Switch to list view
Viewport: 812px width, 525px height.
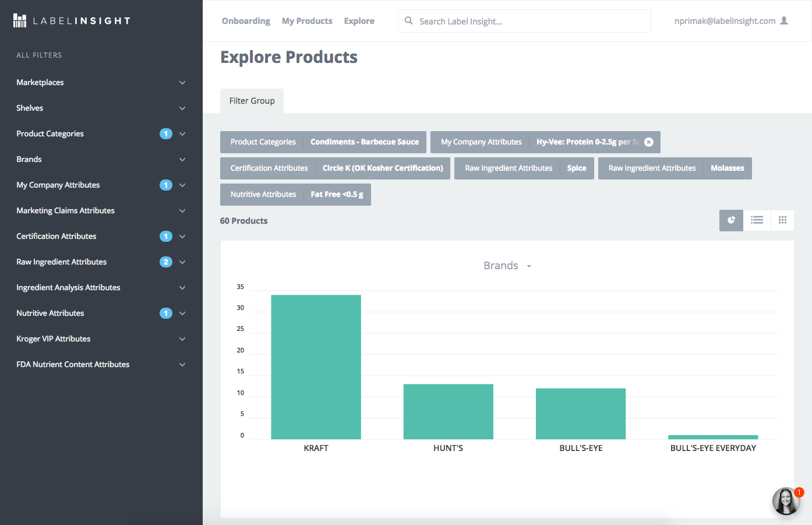[x=757, y=220]
